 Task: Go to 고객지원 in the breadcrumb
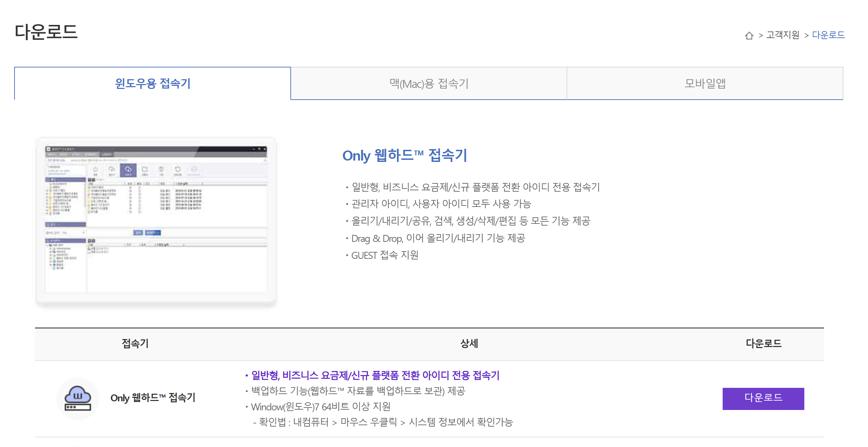[x=783, y=35]
